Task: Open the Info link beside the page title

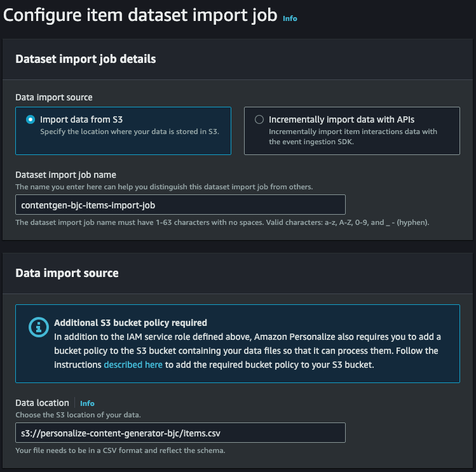Action: 290,18
